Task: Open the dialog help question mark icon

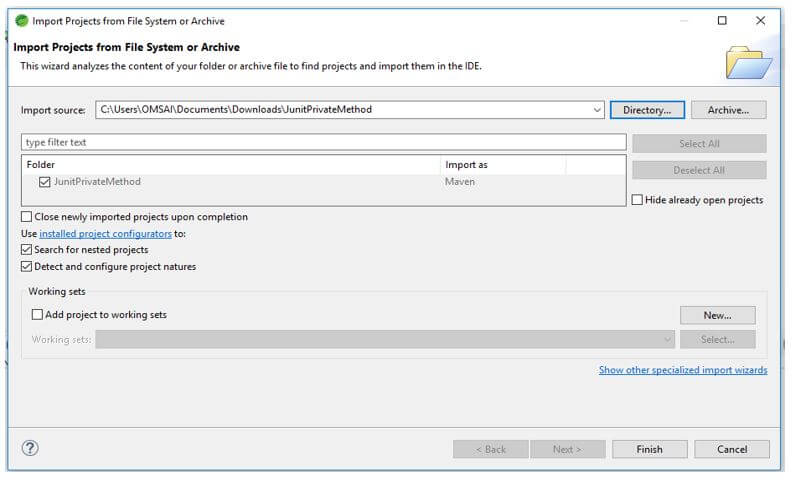Action: pos(30,448)
